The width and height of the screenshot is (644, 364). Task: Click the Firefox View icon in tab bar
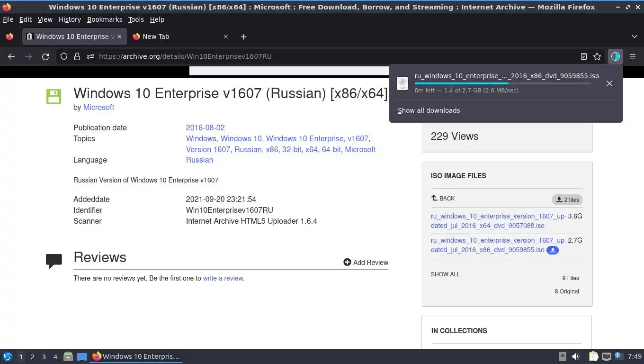pyautogui.click(x=9, y=36)
